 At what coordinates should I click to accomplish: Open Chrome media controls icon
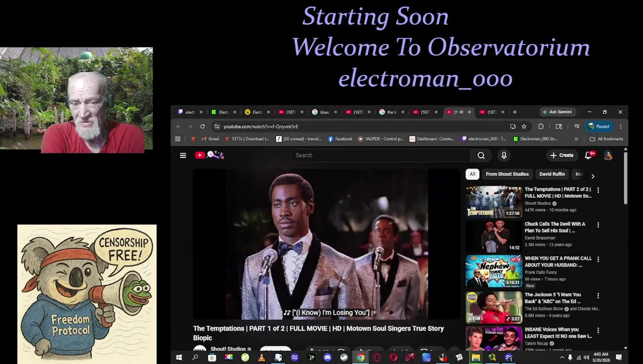[x=577, y=126]
